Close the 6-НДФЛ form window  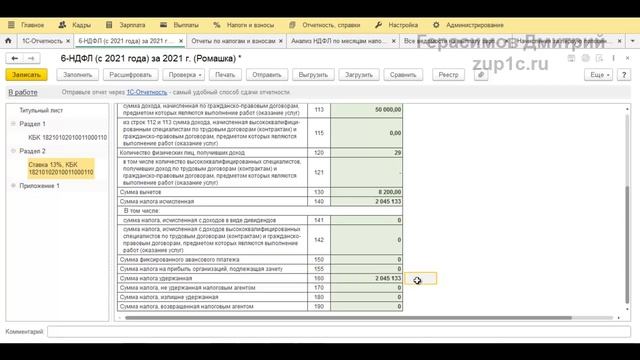pyautogui.click(x=627, y=58)
